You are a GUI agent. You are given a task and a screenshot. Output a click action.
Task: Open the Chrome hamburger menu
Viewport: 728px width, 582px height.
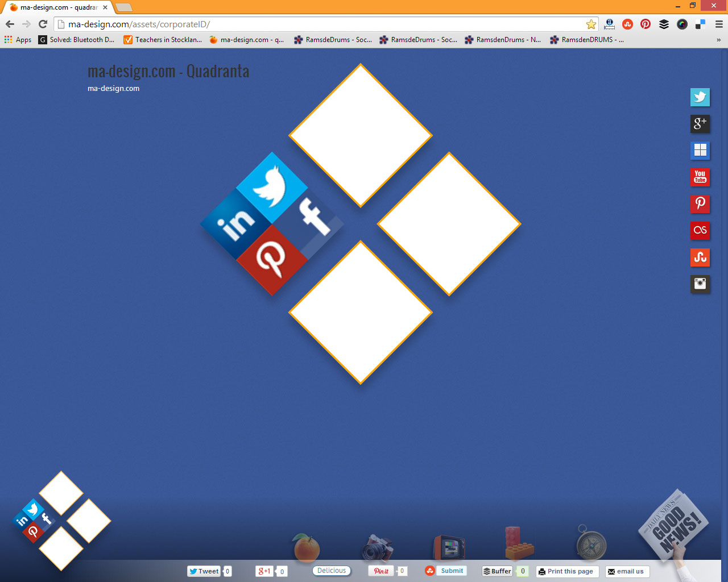pyautogui.click(x=719, y=24)
